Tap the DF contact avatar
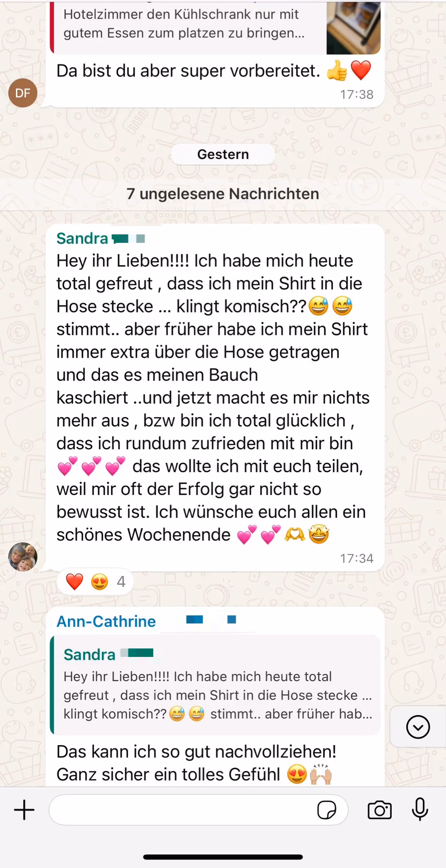The width and height of the screenshot is (446, 868). pos(23,93)
